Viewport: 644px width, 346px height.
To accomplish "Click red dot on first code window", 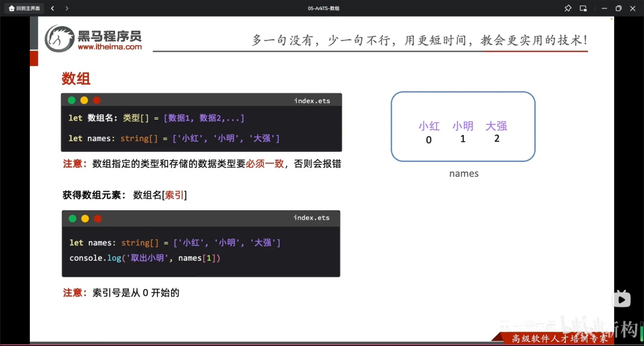I will (97, 101).
